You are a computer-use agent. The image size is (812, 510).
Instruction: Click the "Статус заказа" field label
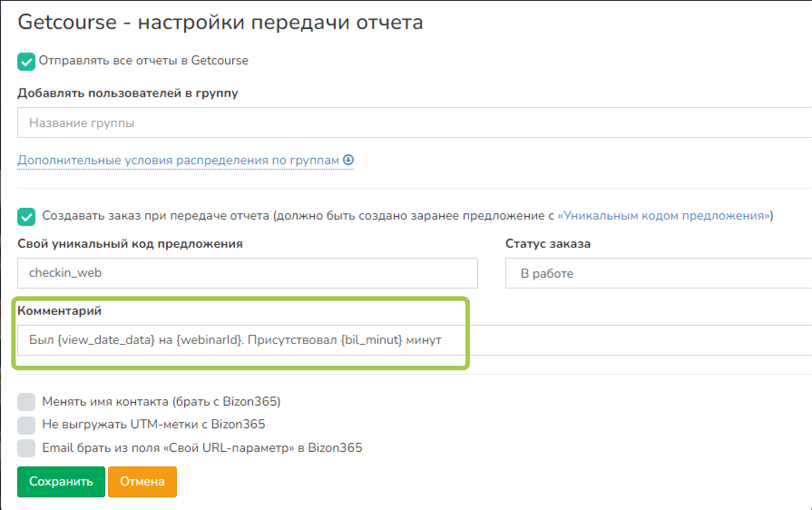click(548, 244)
